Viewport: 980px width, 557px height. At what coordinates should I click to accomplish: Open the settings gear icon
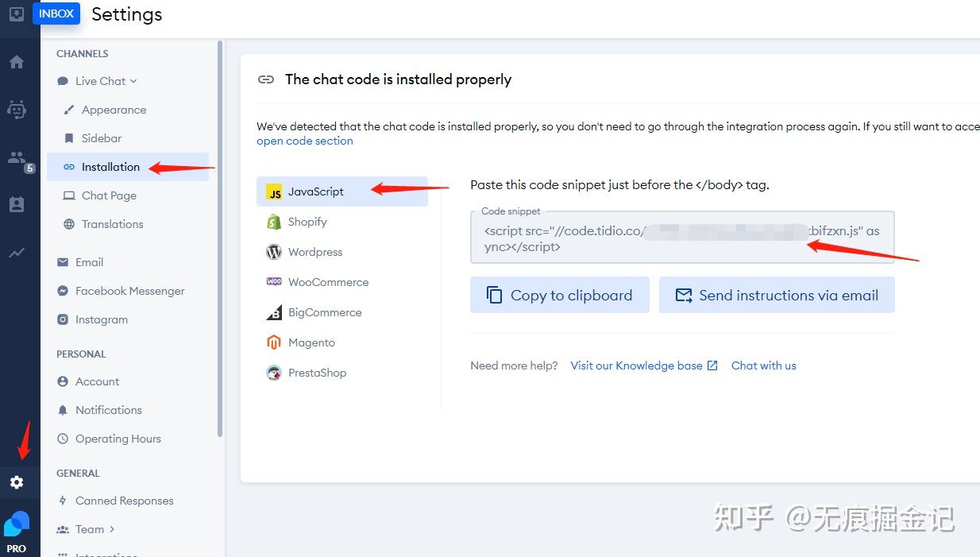point(17,482)
